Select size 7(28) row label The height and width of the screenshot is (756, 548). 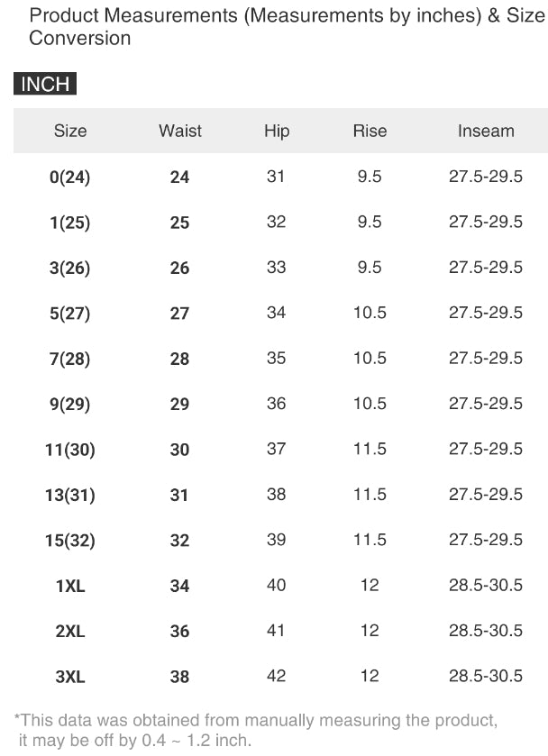point(70,359)
